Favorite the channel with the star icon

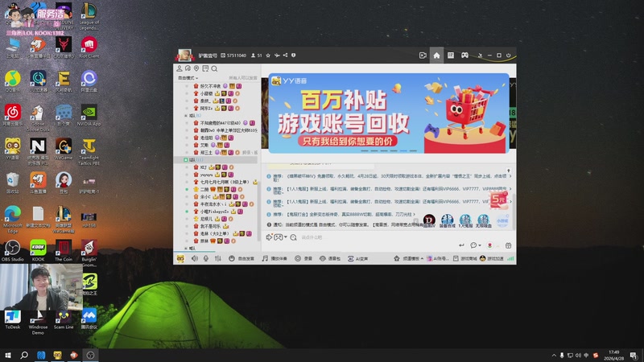268,56
